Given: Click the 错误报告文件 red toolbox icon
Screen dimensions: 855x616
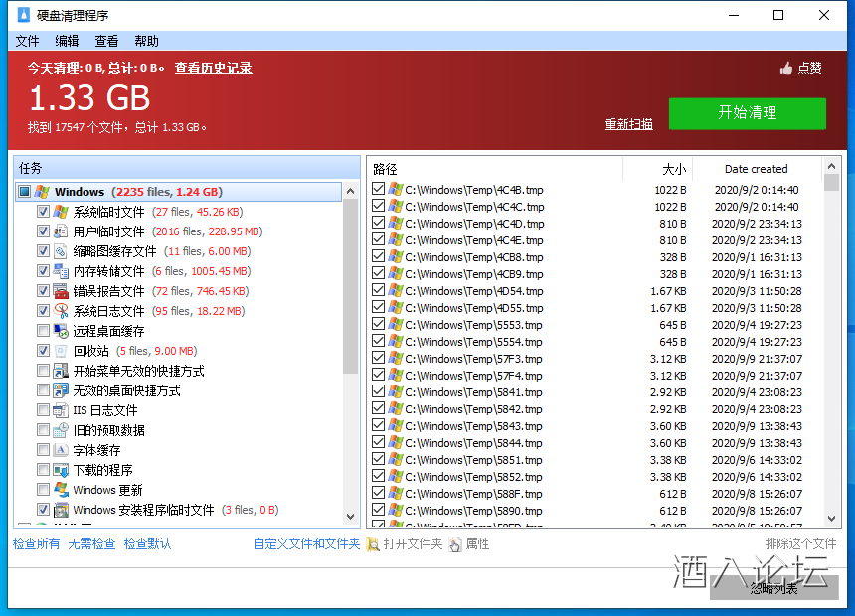Looking at the screenshot, I should (x=61, y=291).
